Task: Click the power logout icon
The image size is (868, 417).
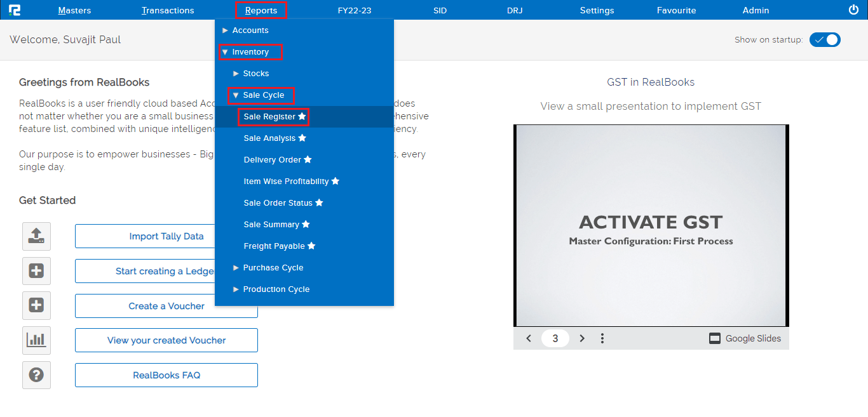Action: click(x=853, y=10)
